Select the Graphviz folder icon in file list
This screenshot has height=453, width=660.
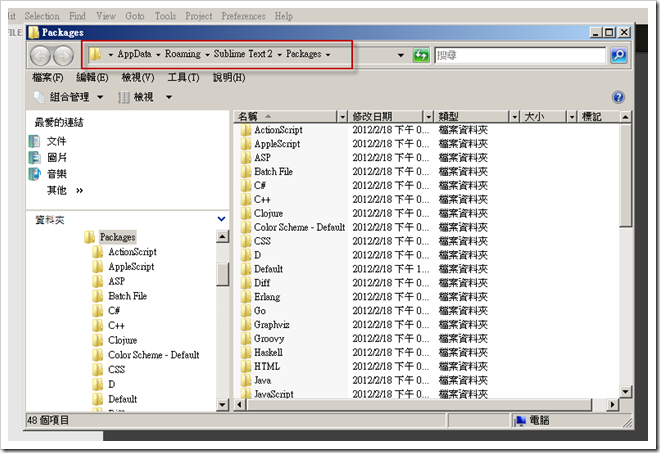tap(246, 324)
